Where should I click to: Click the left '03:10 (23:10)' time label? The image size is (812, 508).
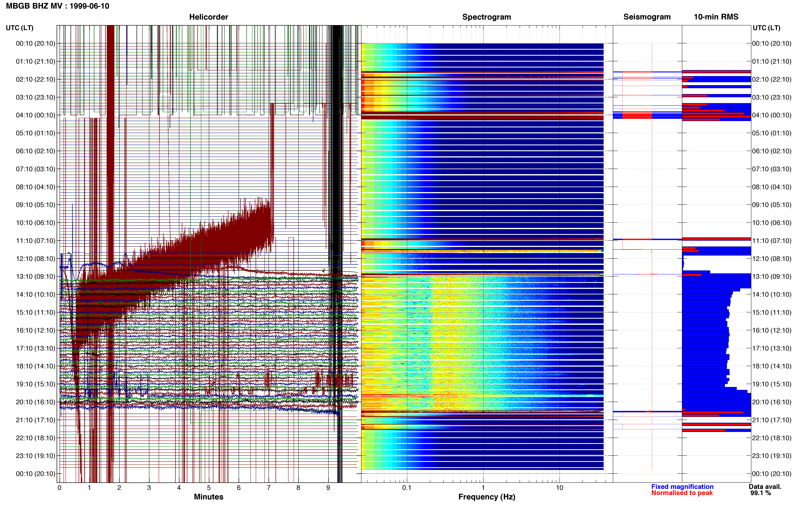coord(36,97)
